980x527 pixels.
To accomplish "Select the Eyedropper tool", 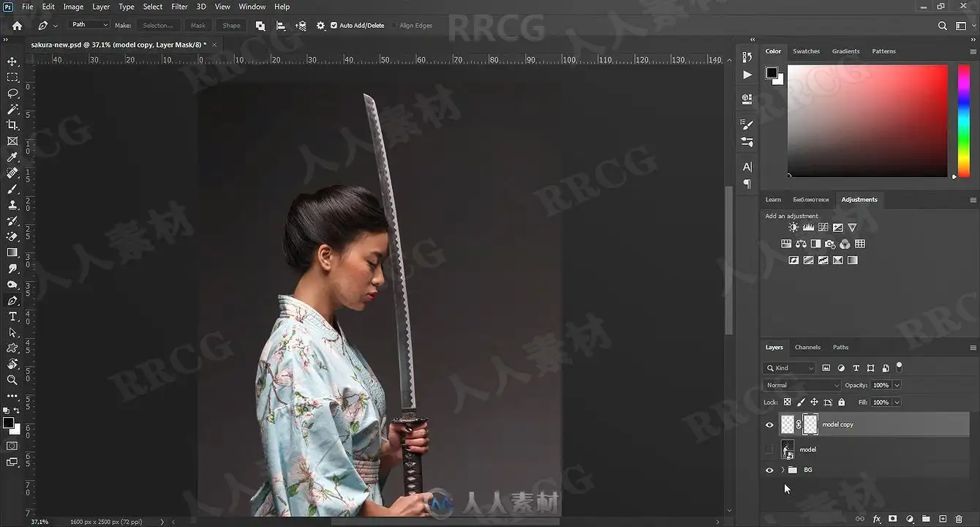I will (12, 157).
